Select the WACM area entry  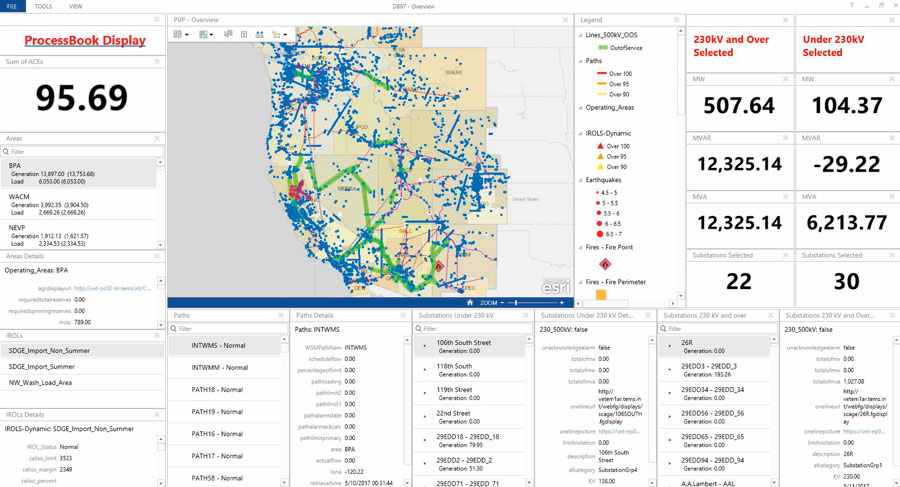coord(78,204)
